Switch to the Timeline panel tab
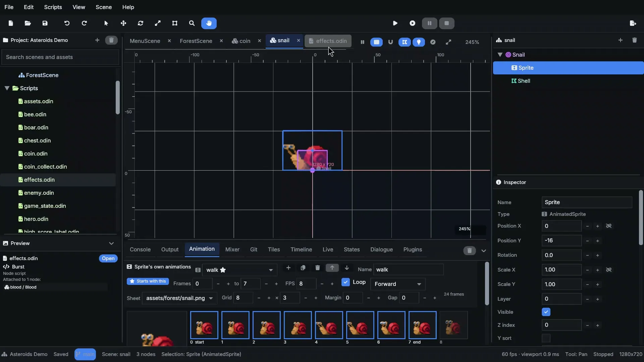This screenshot has height=362, width=644. point(301,249)
